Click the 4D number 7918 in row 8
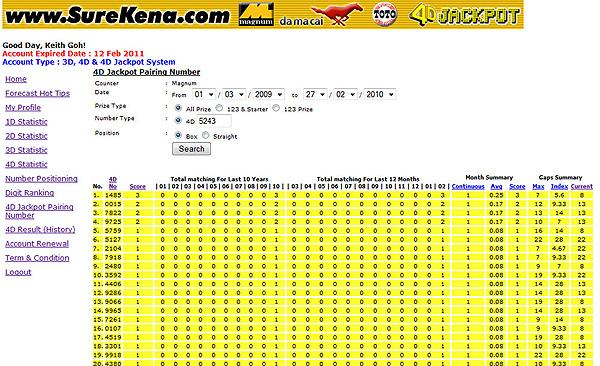The width and height of the screenshot is (600, 366). pos(113,257)
